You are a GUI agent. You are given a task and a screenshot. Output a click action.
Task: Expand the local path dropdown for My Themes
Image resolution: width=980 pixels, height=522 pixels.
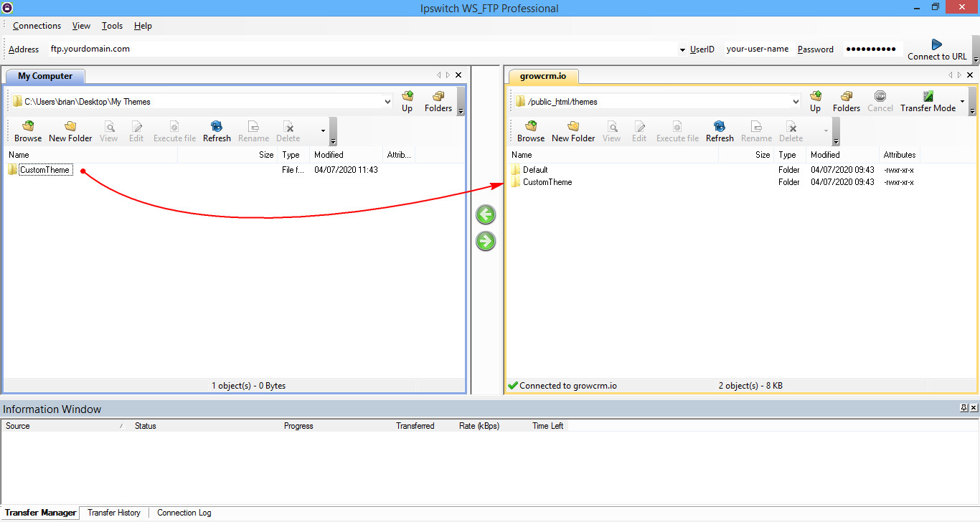[387, 102]
